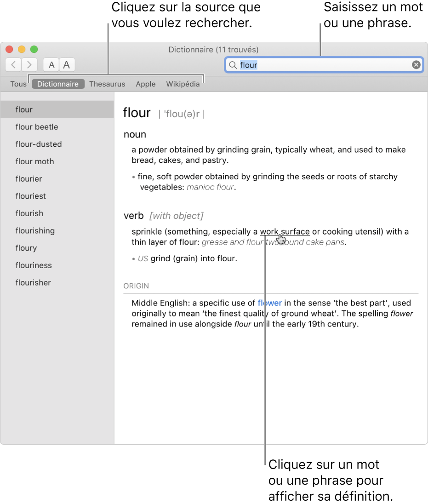Follow the blue flower link
The width and height of the screenshot is (428, 504).
coord(270,303)
